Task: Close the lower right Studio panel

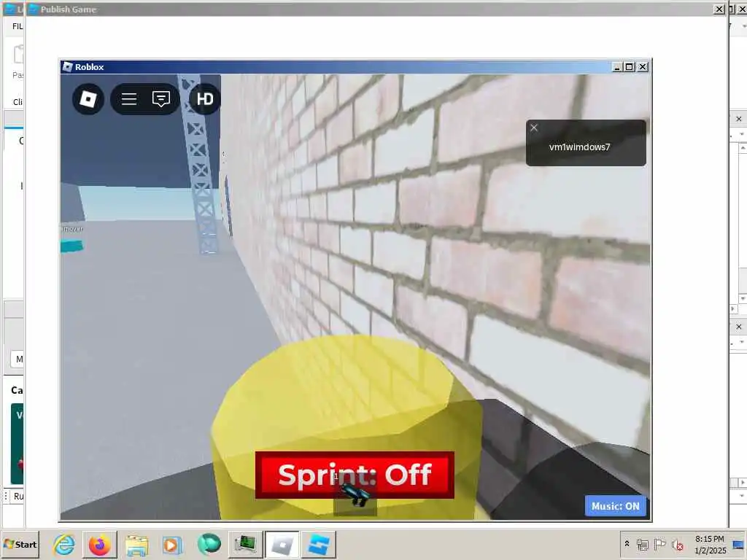Action: (x=739, y=327)
